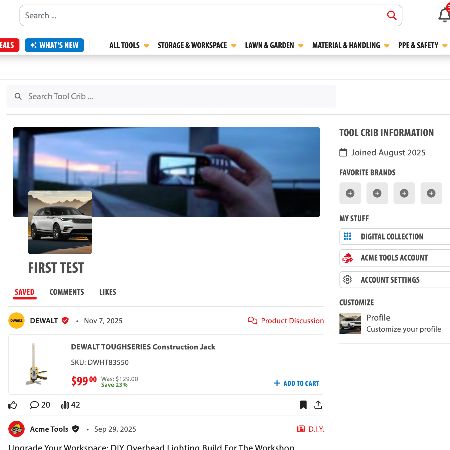Click the calendar icon beside Joined August 2025
The width and height of the screenshot is (450, 450).
coord(343,153)
